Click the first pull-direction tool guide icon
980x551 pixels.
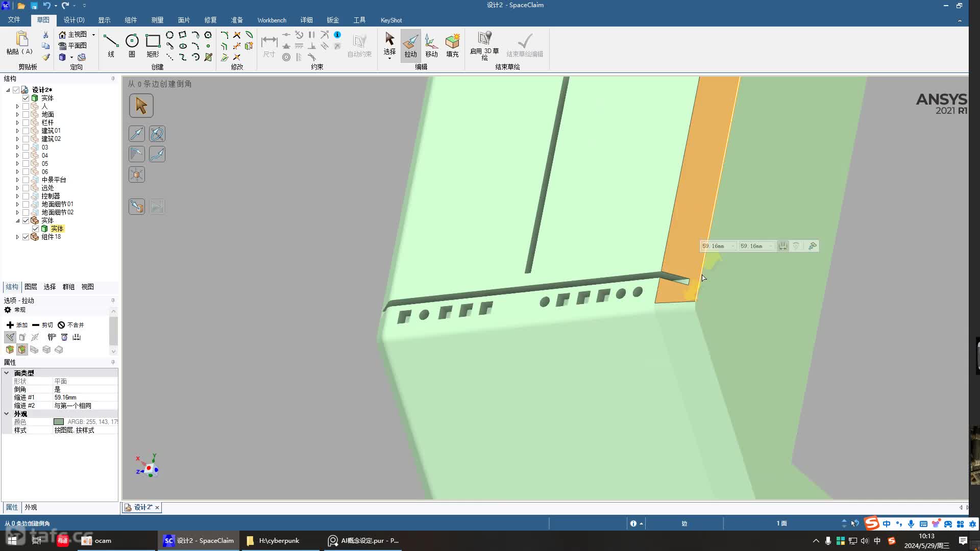tap(137, 134)
